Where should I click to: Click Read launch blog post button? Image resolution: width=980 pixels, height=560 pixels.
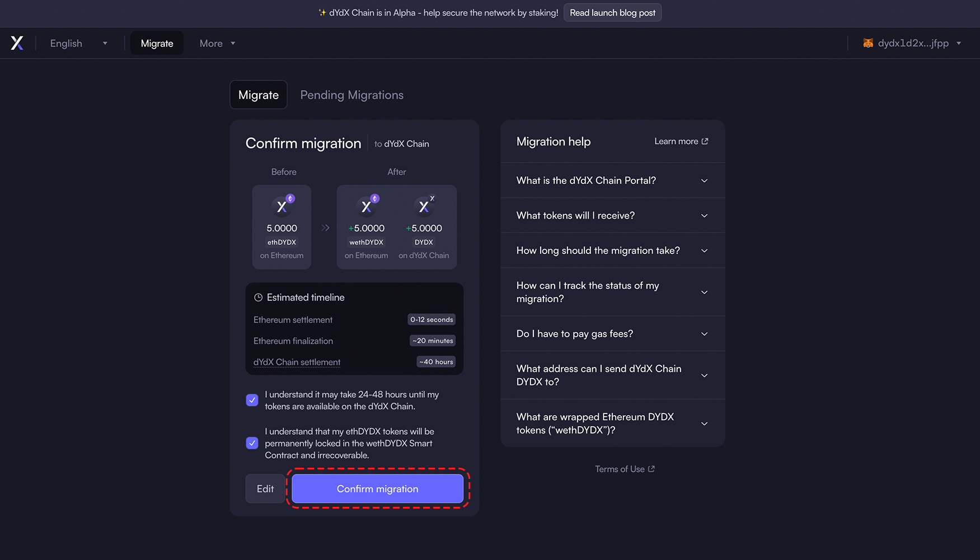click(x=613, y=12)
